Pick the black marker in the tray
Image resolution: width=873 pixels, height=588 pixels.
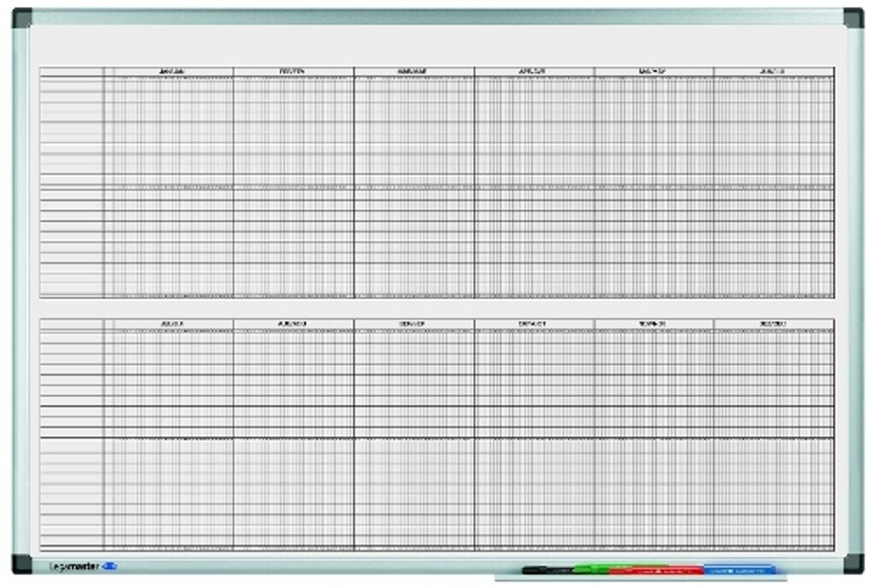coord(546,568)
